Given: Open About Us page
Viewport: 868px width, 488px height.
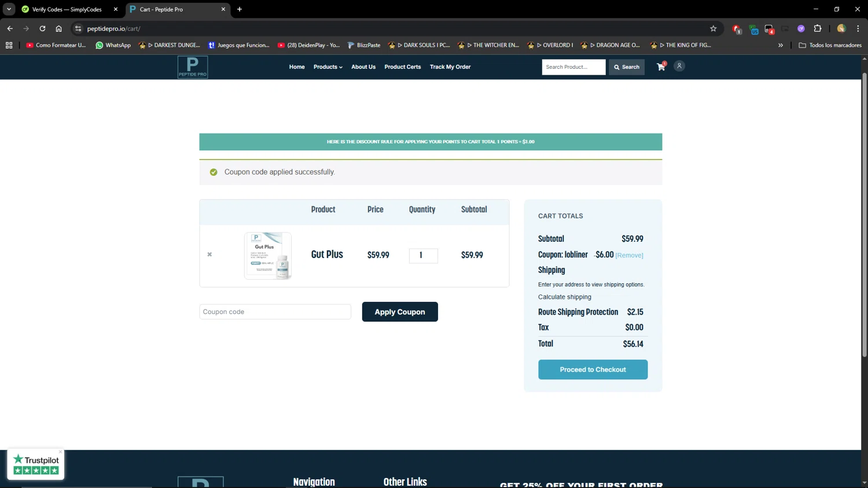Looking at the screenshot, I should point(363,67).
